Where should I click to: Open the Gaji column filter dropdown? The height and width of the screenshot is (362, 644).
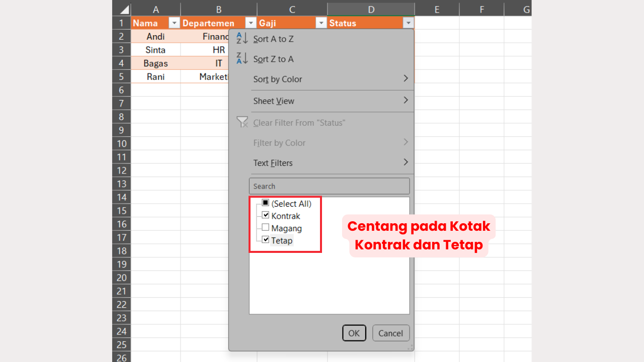(x=321, y=23)
